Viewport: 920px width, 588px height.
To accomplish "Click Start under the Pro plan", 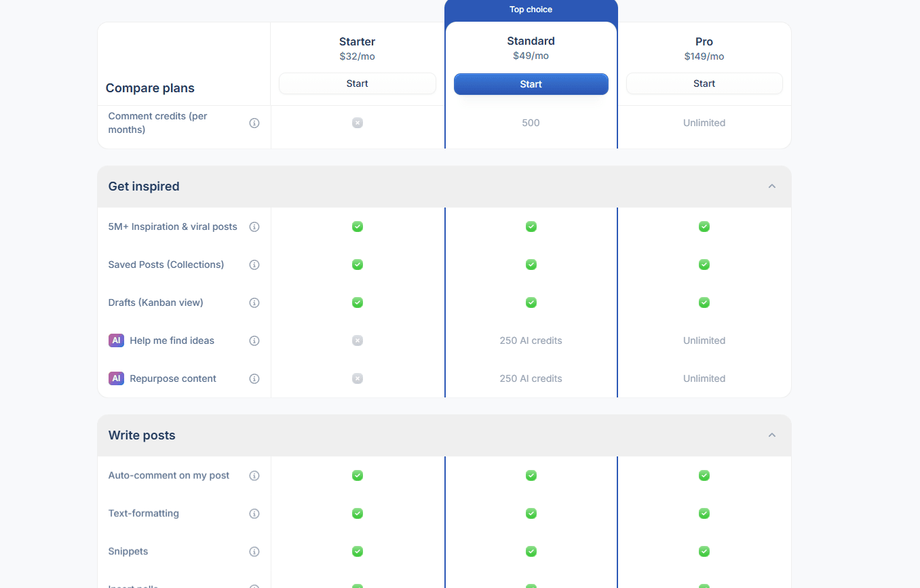I will pos(704,83).
